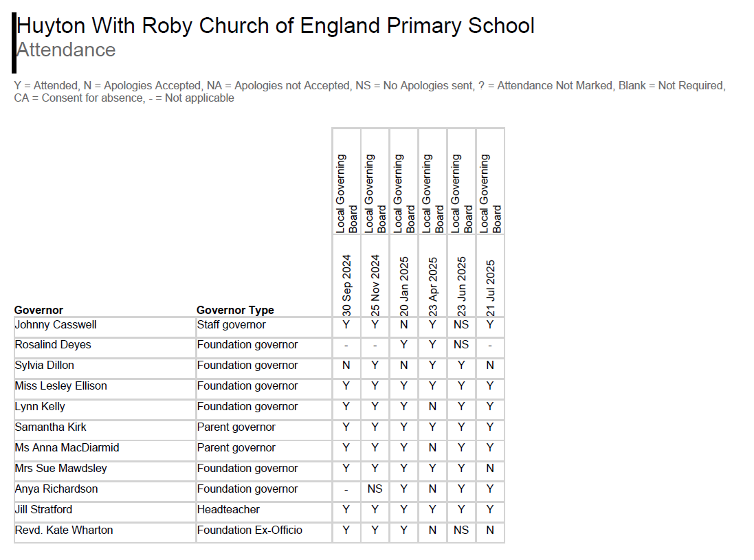Select governor name Johnny Casswell

click(x=56, y=324)
